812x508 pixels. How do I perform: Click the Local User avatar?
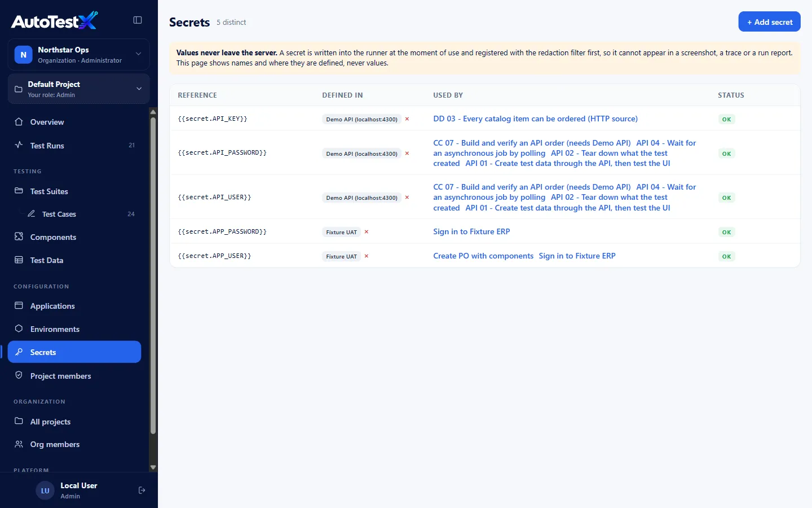pyautogui.click(x=45, y=491)
